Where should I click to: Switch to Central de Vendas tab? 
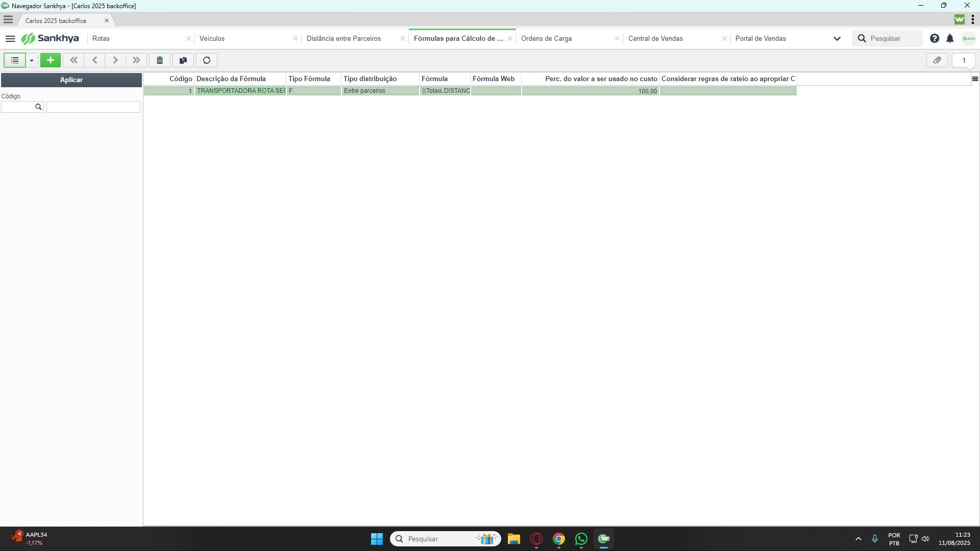(655, 39)
